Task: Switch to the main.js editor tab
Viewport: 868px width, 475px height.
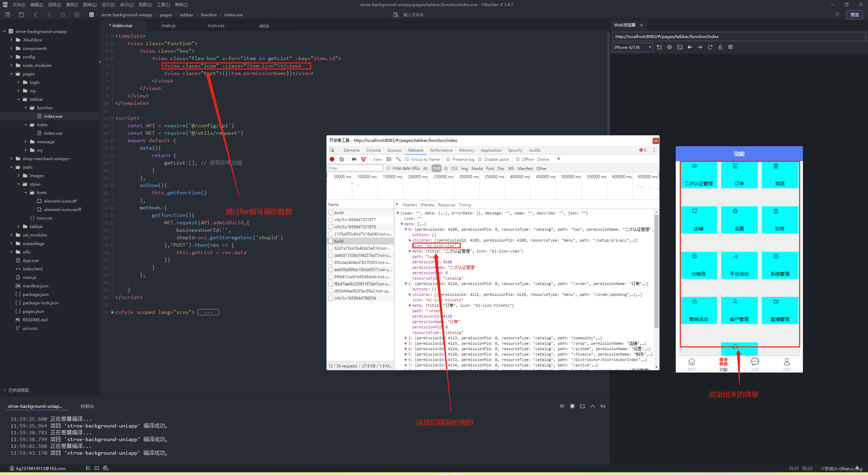Action: (x=168, y=25)
